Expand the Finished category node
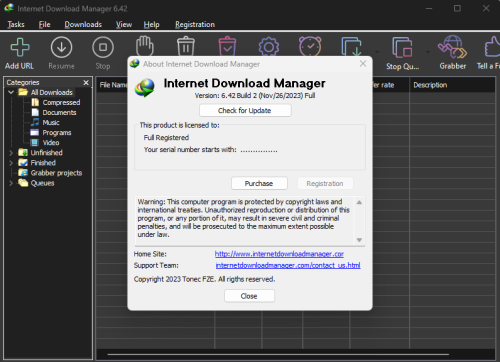The width and height of the screenshot is (500, 362). (11, 163)
